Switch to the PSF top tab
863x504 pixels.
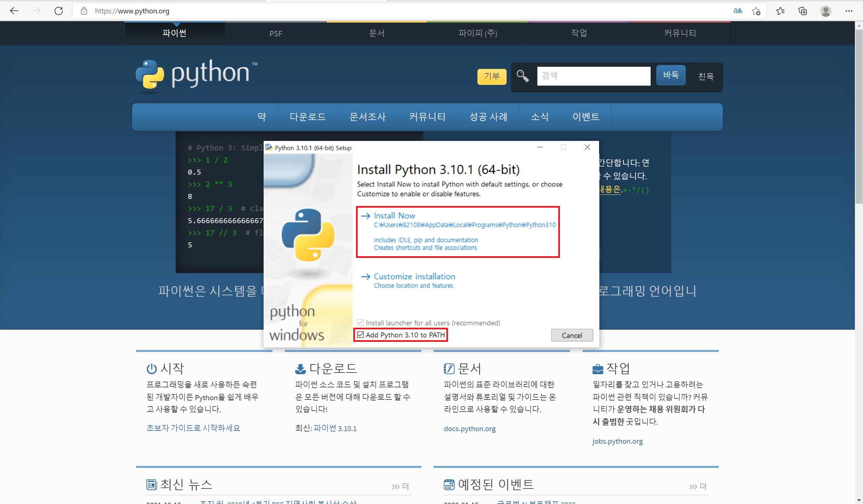pos(276,34)
